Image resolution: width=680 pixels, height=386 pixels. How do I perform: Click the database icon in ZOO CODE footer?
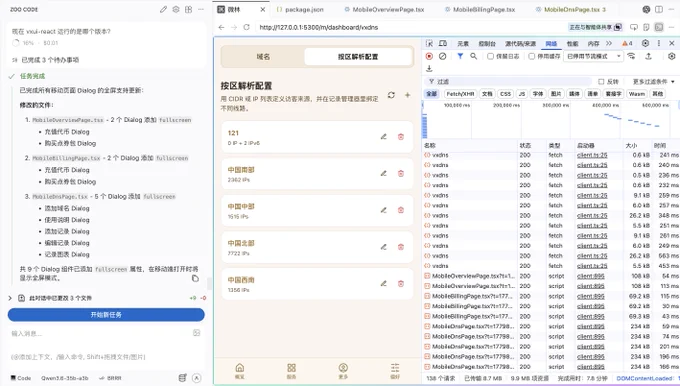point(183,378)
